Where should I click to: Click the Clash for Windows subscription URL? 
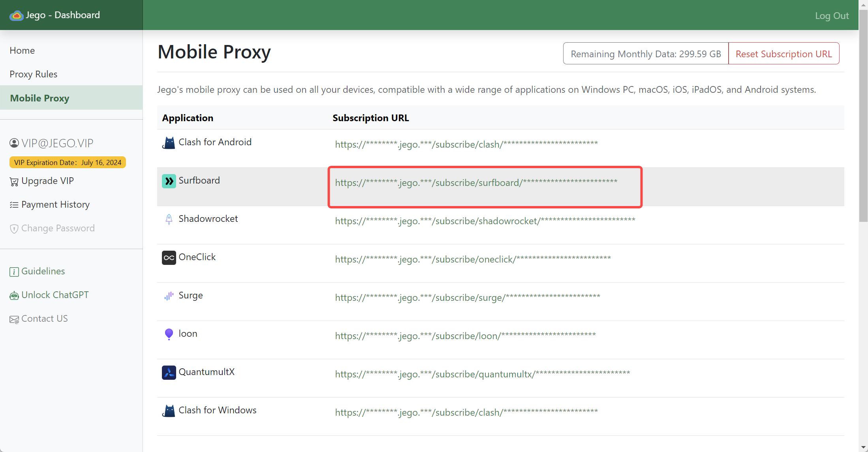point(466,412)
